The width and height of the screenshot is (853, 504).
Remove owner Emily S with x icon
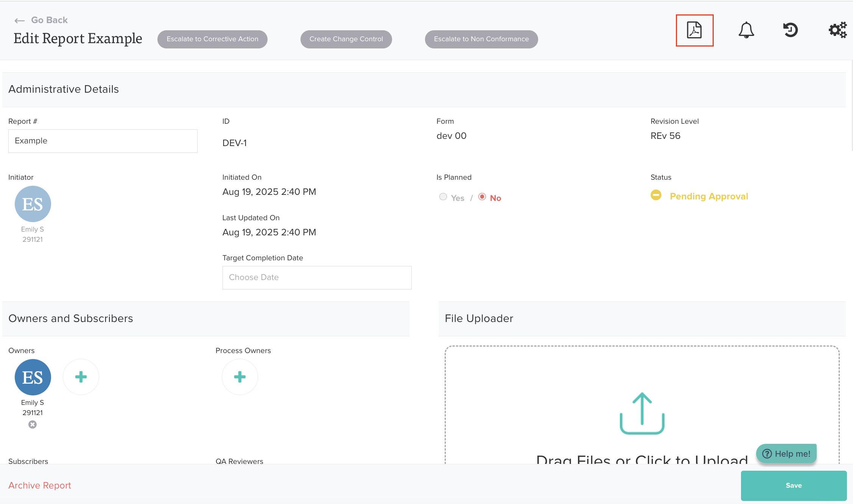(x=33, y=425)
